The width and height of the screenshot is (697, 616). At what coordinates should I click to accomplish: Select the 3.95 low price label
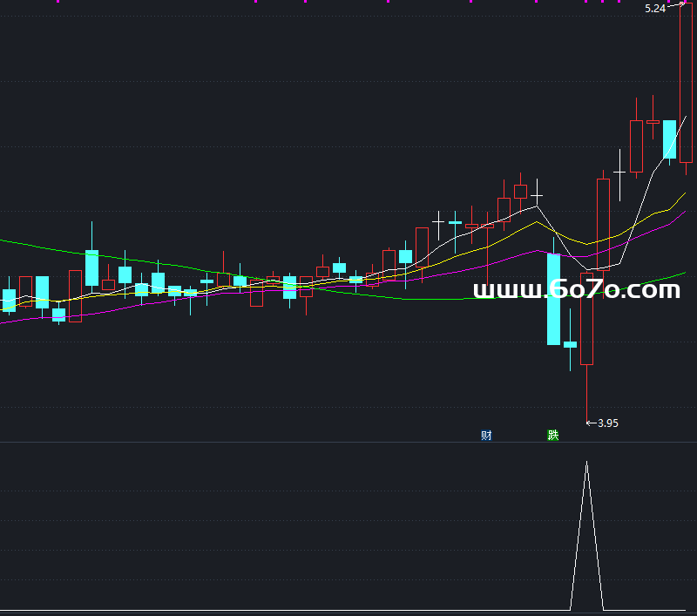(607, 423)
